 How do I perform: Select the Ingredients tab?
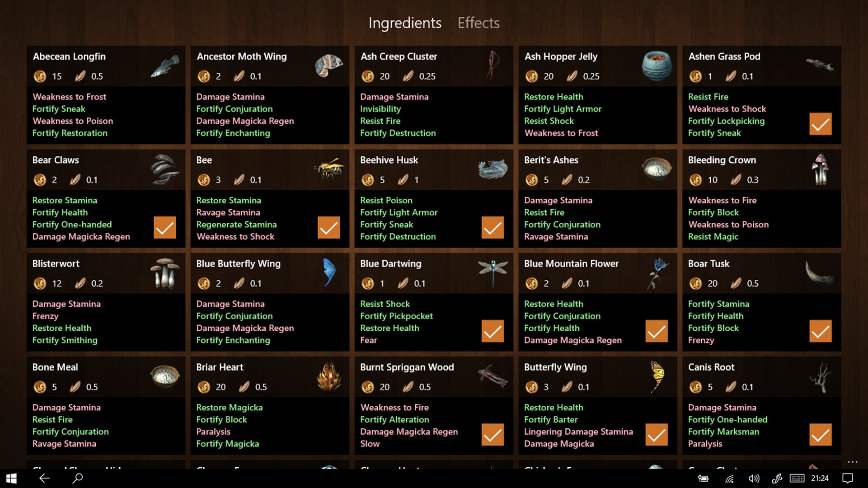pyautogui.click(x=404, y=23)
